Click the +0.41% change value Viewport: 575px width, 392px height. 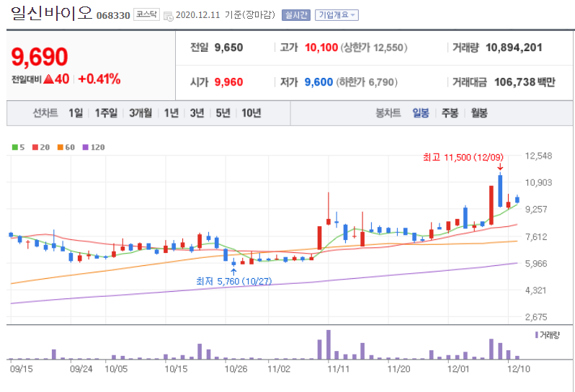[x=99, y=79]
